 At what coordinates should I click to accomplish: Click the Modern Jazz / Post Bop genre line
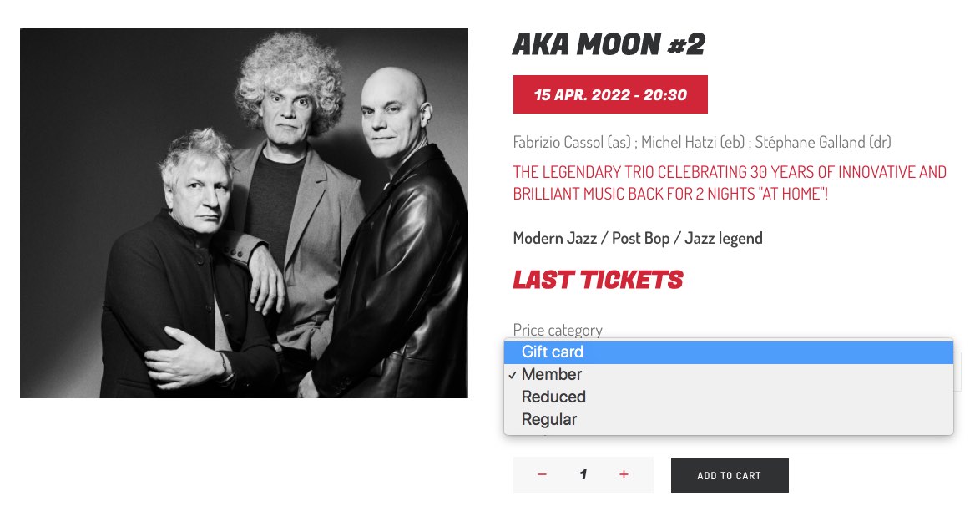coord(638,239)
